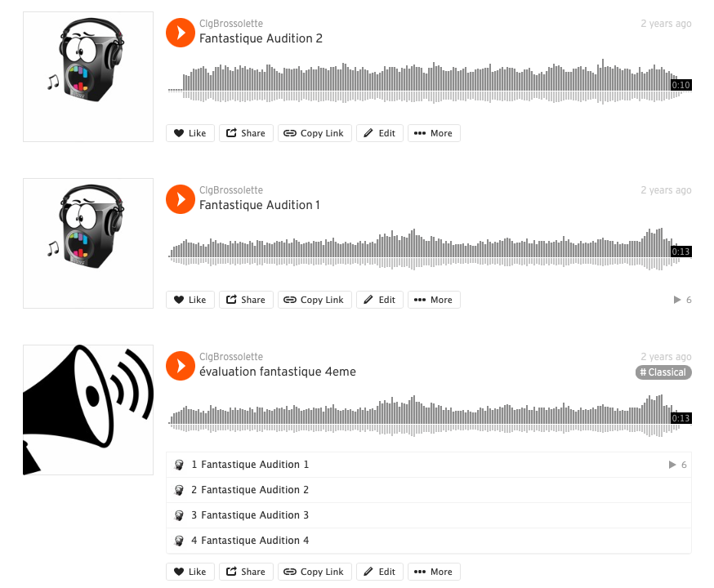Open ClgBrossolette profile above Fantastique Audition 2
The width and height of the screenshot is (714, 588).
pyautogui.click(x=231, y=23)
